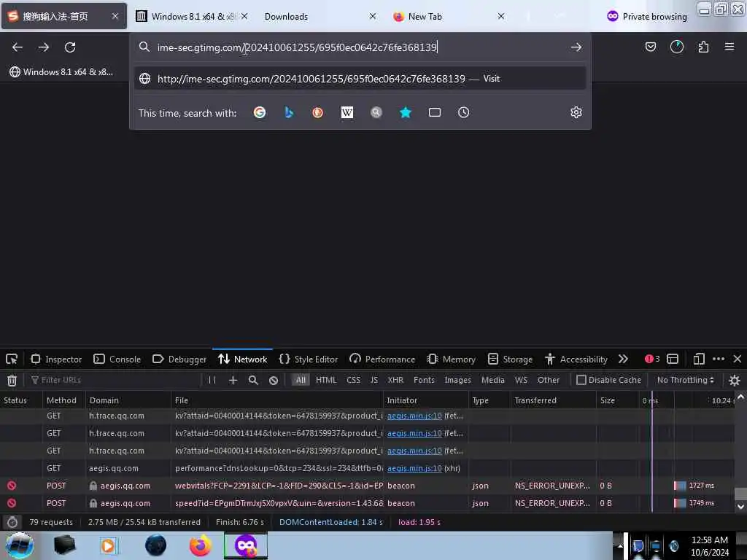Toggle responsive design mode icon

(x=699, y=359)
